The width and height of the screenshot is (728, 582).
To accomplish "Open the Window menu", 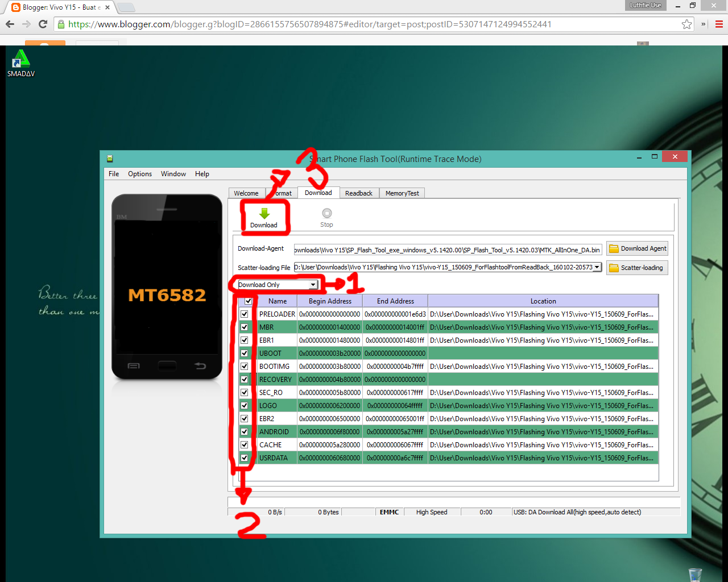I will [173, 174].
